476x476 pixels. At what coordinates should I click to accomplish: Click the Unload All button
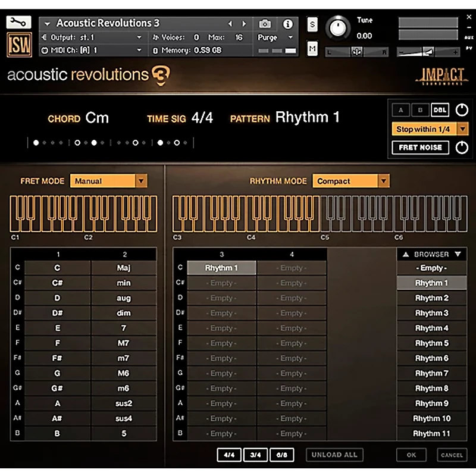[334, 455]
